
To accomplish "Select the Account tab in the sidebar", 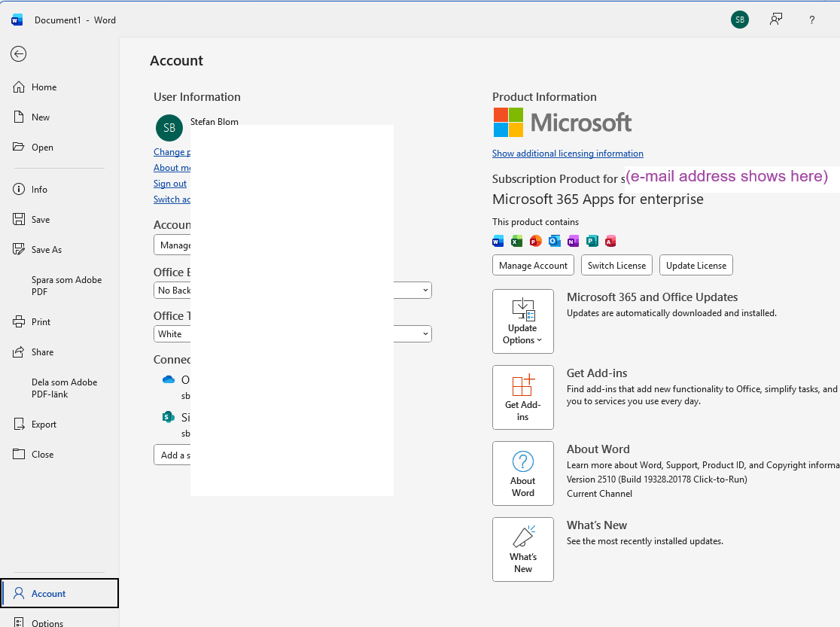I will (59, 593).
